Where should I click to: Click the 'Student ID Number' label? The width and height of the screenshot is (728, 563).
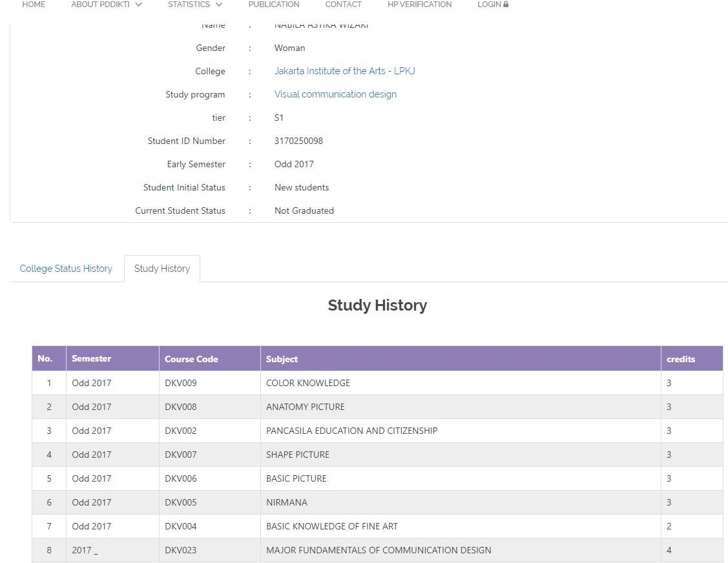pyautogui.click(x=186, y=141)
